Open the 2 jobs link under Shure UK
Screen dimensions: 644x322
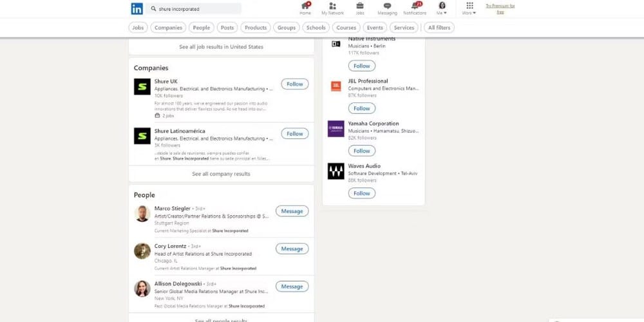point(164,116)
